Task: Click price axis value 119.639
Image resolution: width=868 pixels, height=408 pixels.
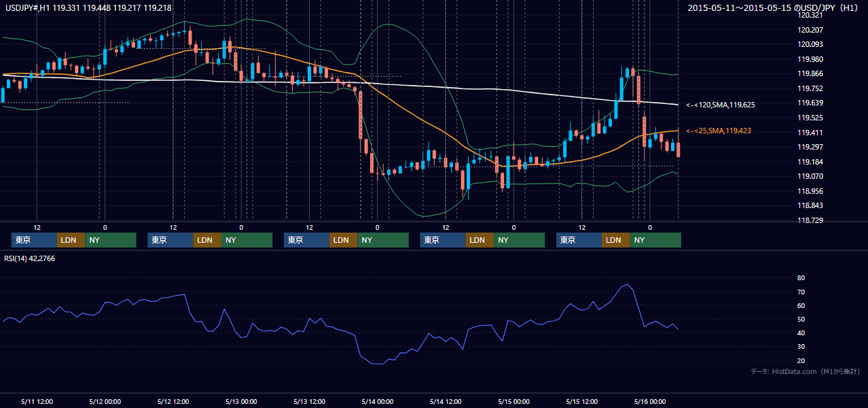Action: [810, 103]
